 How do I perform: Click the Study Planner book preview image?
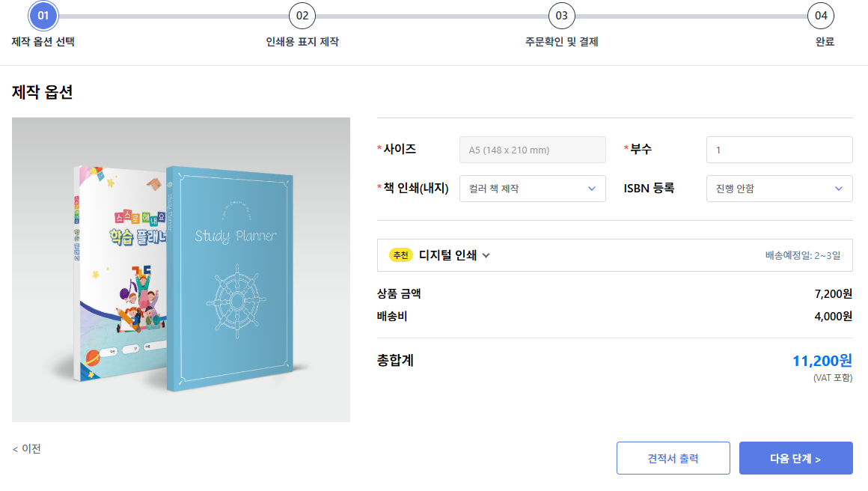(x=181, y=269)
